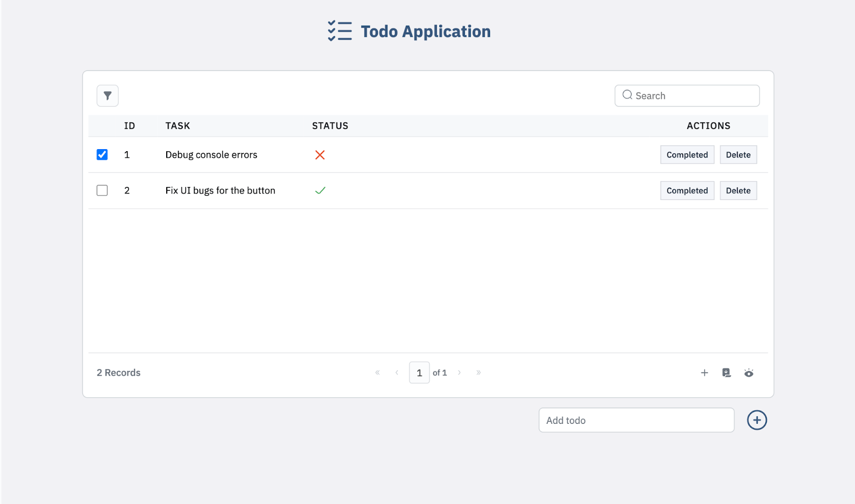Click the eye icon to toggle row visibility
855x504 pixels.
pyautogui.click(x=749, y=373)
